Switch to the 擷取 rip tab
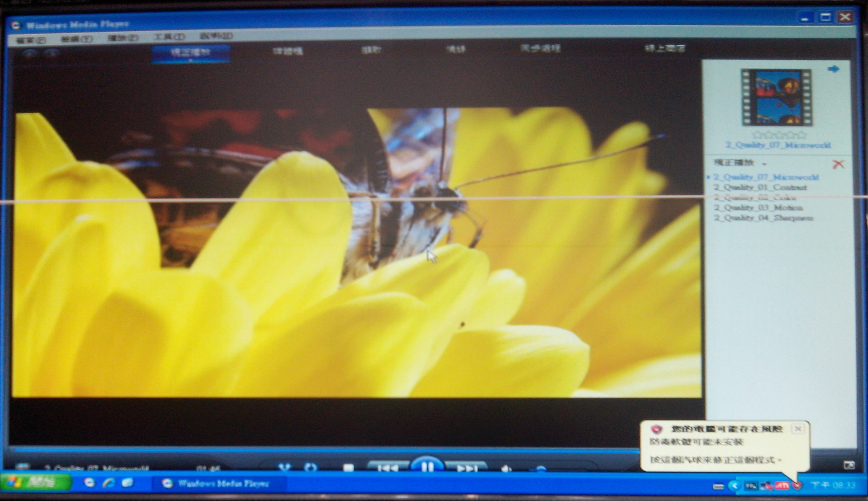This screenshot has width=868, height=501. [x=371, y=50]
